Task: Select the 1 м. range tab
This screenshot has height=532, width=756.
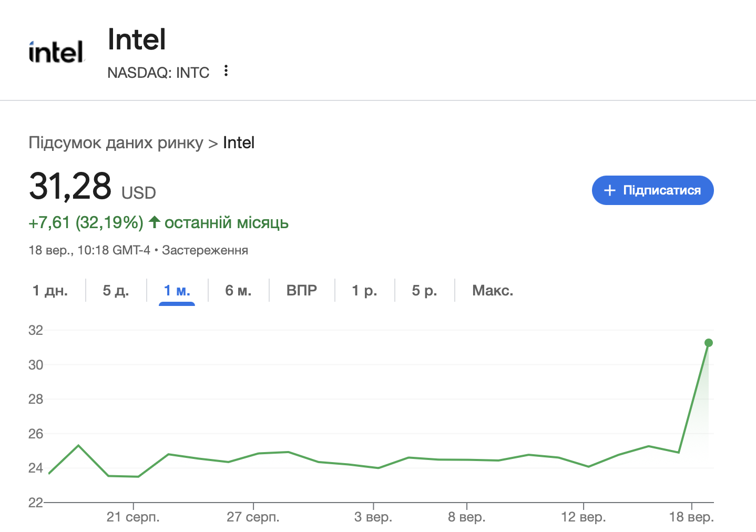Action: (177, 291)
